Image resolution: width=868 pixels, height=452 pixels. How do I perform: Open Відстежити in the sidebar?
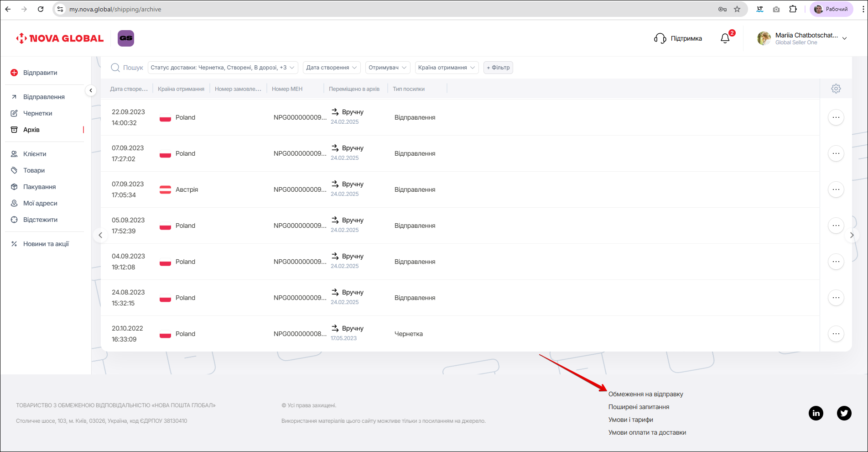click(x=40, y=220)
